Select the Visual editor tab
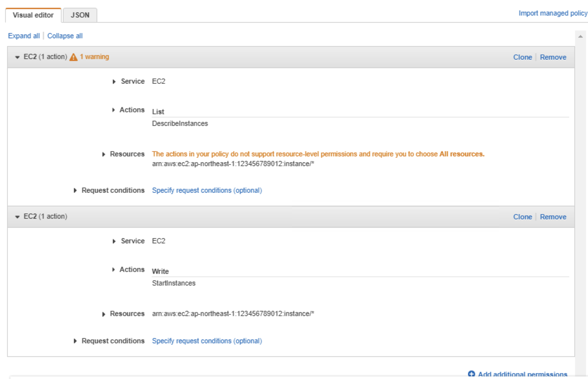The height and width of the screenshot is (379, 588). [x=33, y=15]
